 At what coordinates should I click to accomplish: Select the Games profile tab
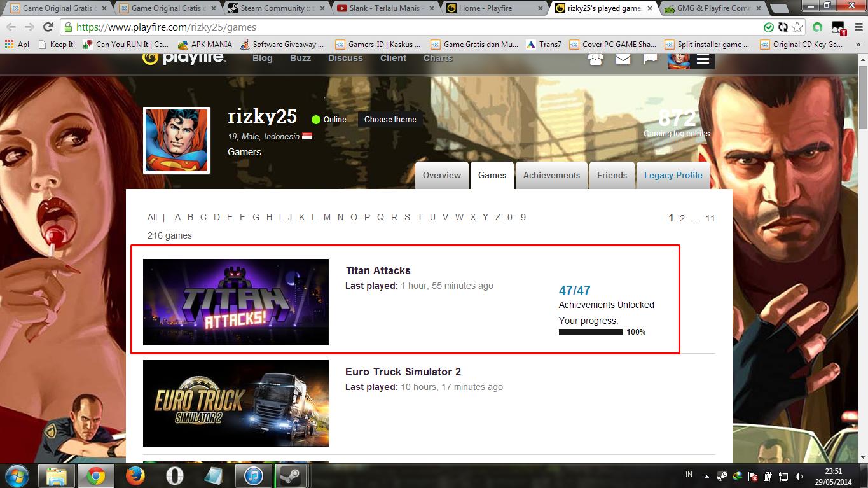pos(492,175)
